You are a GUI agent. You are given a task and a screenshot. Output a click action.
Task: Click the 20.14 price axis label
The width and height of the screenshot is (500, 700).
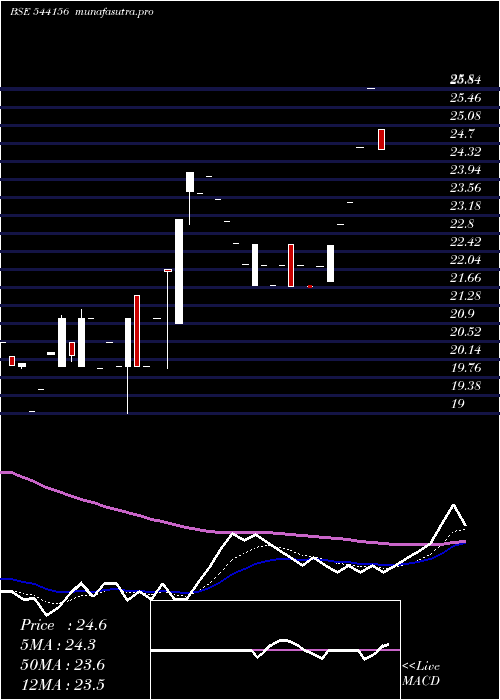coord(466,350)
